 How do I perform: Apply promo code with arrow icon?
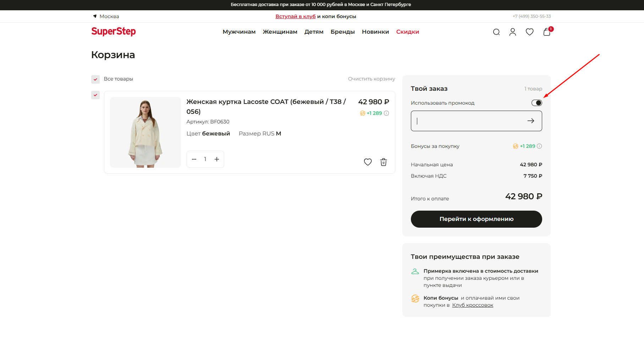pos(531,121)
